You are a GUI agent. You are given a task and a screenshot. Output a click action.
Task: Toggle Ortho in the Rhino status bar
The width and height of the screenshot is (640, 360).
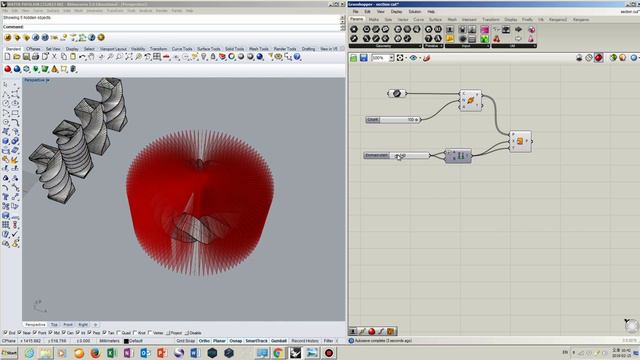click(x=204, y=341)
